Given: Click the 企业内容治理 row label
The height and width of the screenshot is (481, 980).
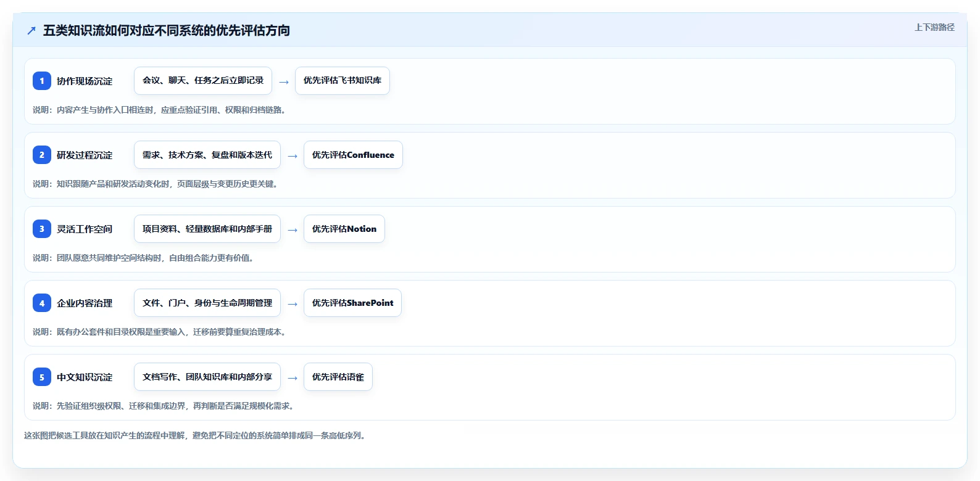Looking at the screenshot, I should (x=85, y=303).
